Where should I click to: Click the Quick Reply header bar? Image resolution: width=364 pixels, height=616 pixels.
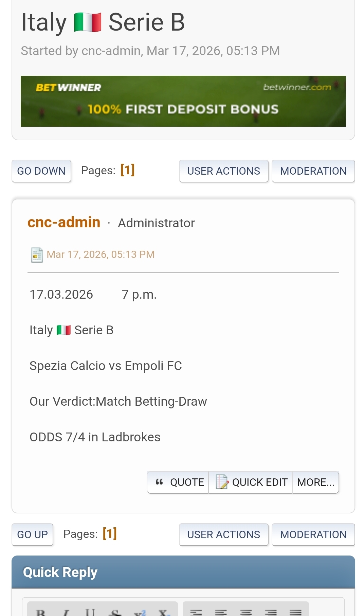(183, 572)
